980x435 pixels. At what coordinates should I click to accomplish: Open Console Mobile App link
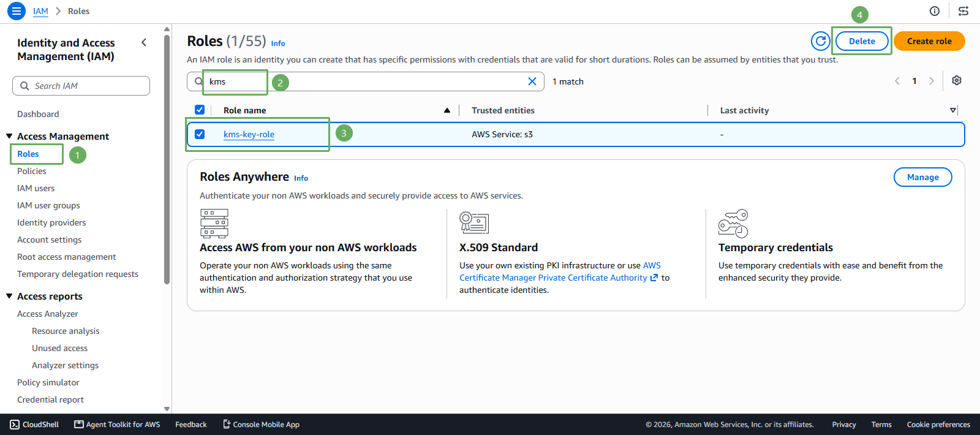pos(261,425)
